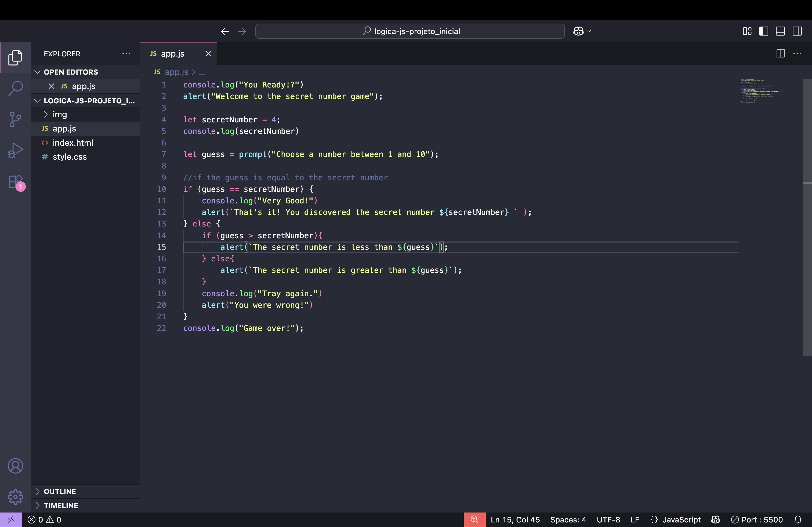Image resolution: width=812 pixels, height=527 pixels.
Task: Click the command center search field
Action: [x=410, y=31]
